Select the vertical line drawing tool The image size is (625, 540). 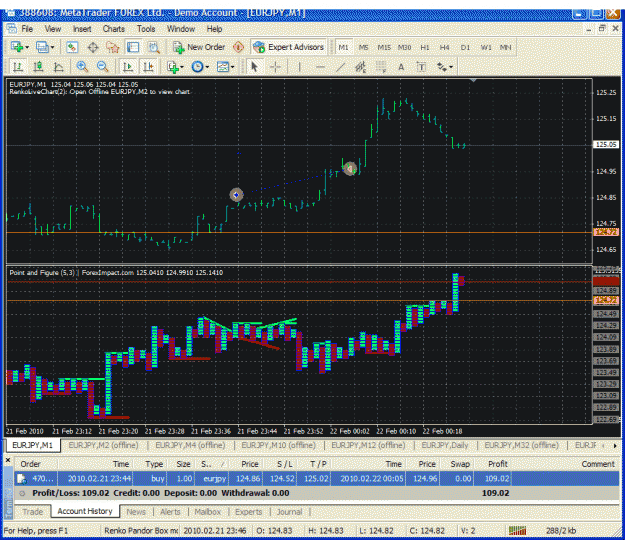tap(299, 67)
